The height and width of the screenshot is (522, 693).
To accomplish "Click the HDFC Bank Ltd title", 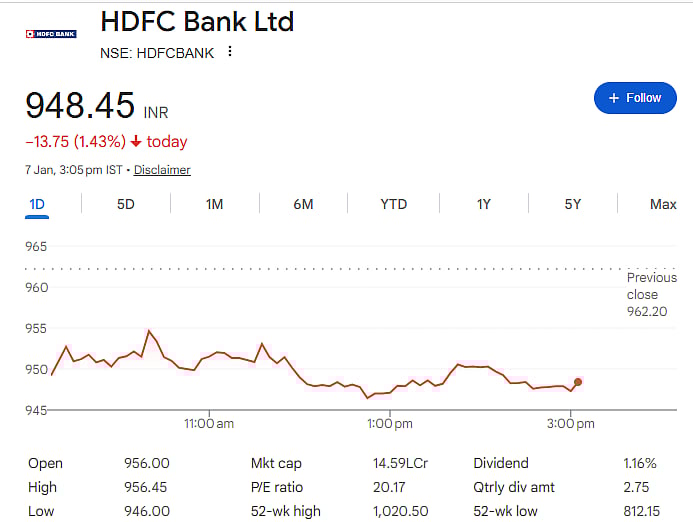I will pos(197,21).
